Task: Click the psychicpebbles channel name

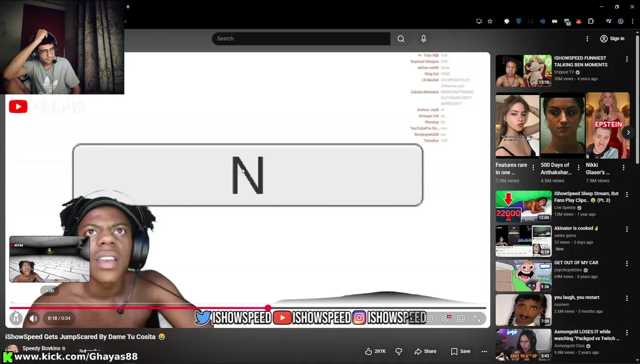Action: 568,270
